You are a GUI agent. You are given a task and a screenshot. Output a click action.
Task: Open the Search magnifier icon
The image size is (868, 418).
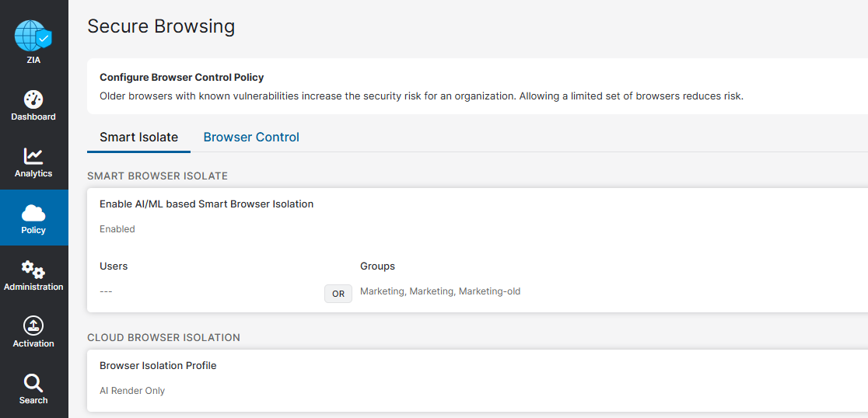point(33,382)
